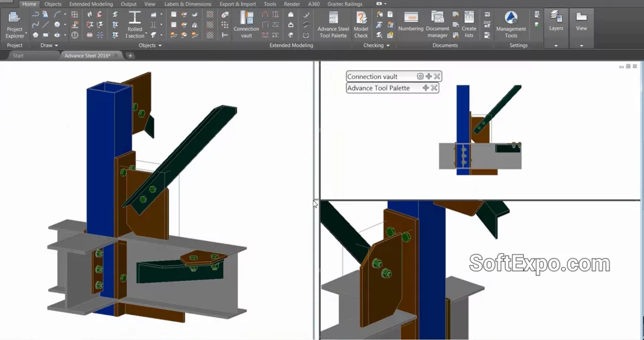Click the top grating pattern icon
The height and width of the screenshot is (340, 644).
pyautogui.click(x=210, y=14)
